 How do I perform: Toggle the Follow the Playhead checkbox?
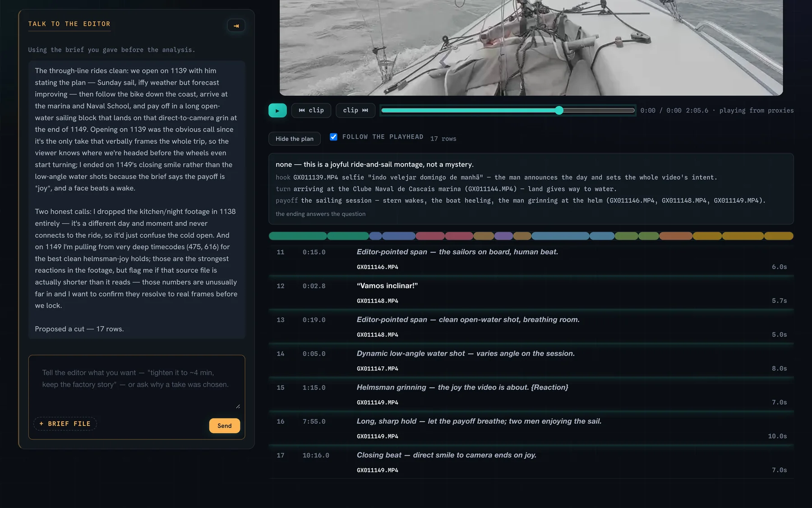click(333, 137)
